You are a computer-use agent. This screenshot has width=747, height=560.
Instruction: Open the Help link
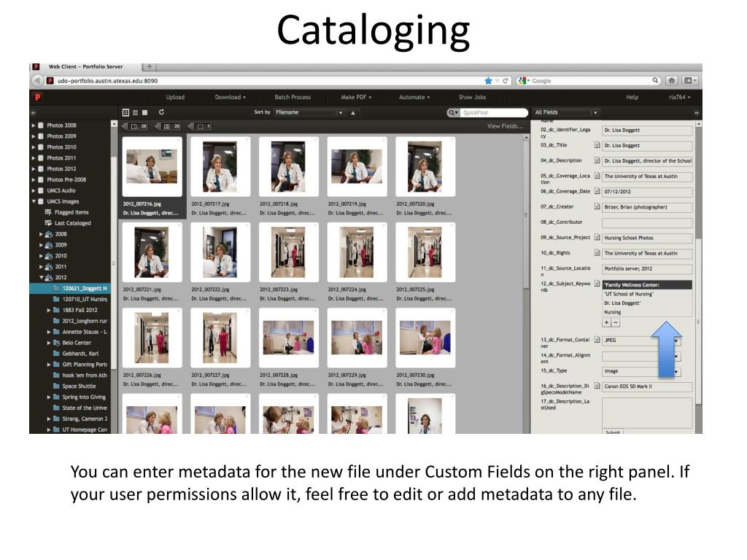(632, 97)
